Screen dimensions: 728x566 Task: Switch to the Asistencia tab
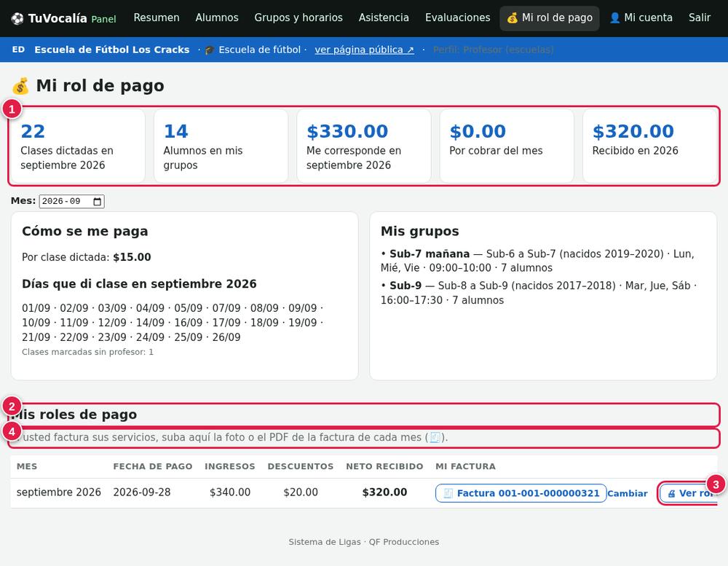[x=384, y=17]
